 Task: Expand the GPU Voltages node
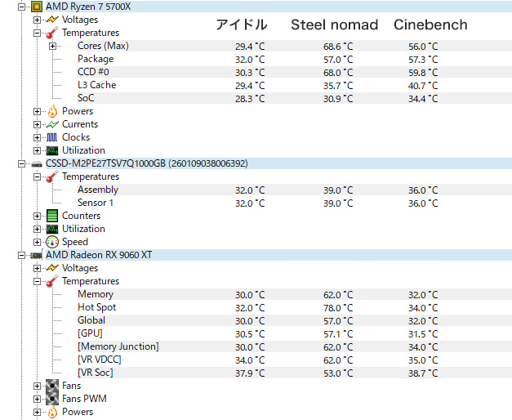[37, 268]
